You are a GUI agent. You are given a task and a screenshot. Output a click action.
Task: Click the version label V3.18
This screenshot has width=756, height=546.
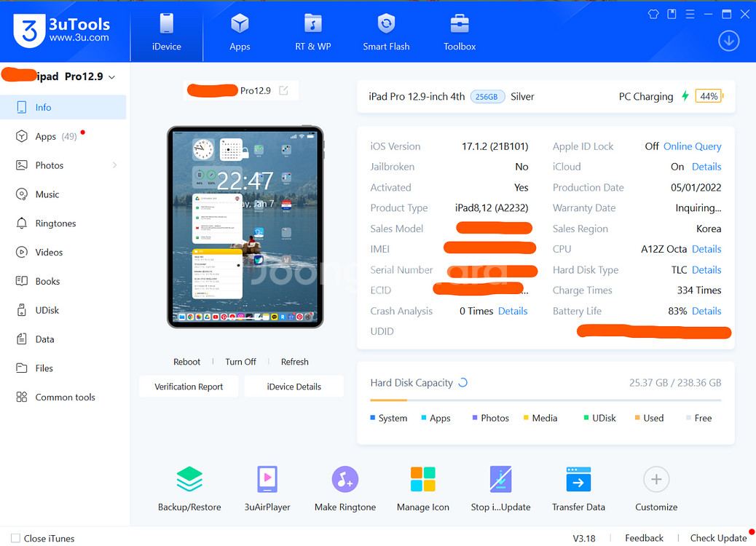point(584,538)
